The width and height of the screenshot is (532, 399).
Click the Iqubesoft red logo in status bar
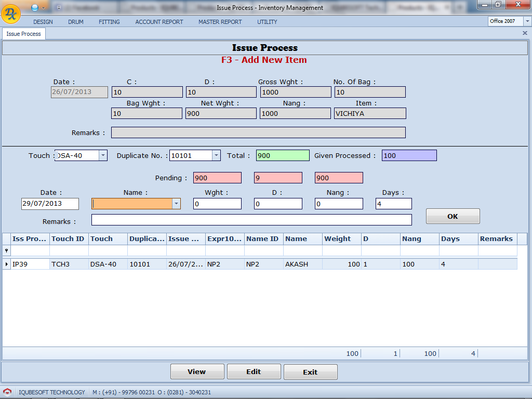click(x=7, y=392)
